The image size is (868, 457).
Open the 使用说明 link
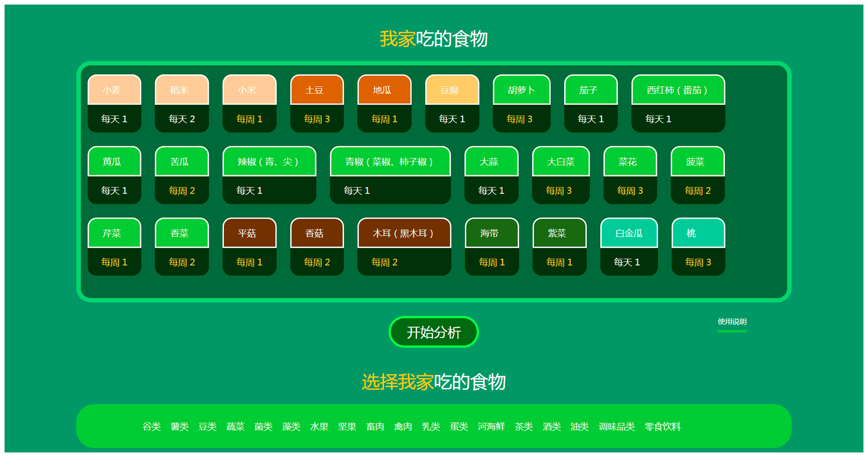(732, 321)
